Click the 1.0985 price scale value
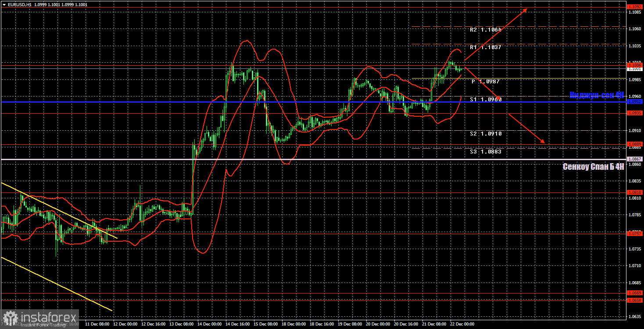Screen dimensions: 644x329 [635, 79]
